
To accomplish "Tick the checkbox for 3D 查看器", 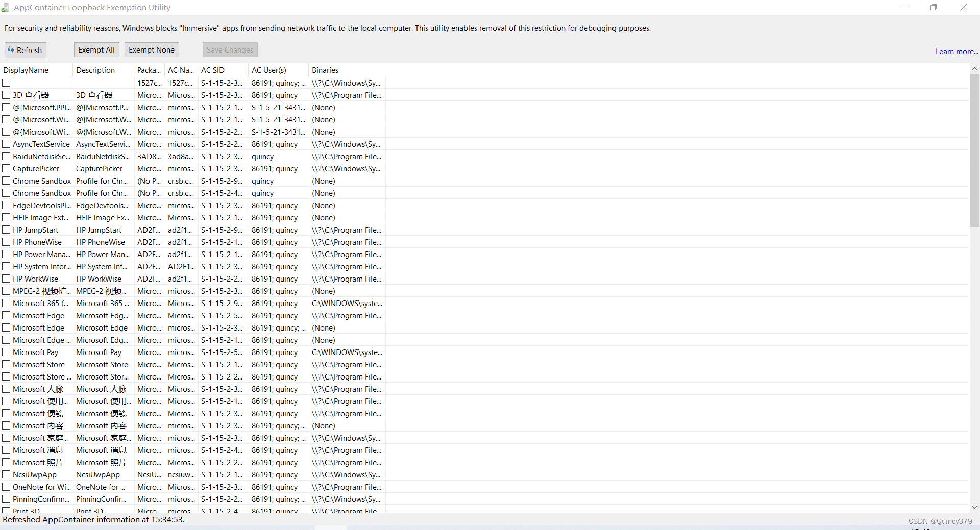I will pyautogui.click(x=6, y=95).
